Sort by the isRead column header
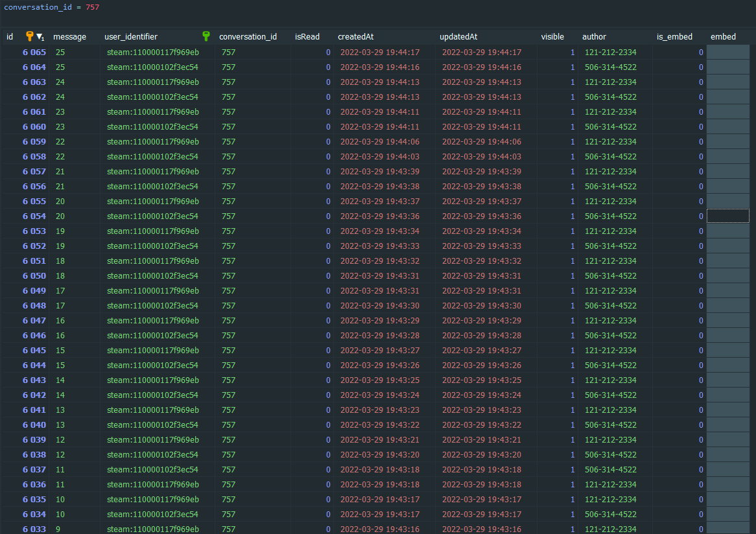The width and height of the screenshot is (756, 534). coord(307,36)
